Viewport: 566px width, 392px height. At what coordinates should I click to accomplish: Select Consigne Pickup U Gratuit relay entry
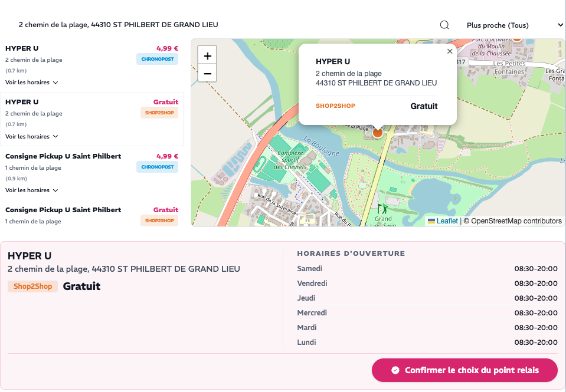tap(91, 215)
